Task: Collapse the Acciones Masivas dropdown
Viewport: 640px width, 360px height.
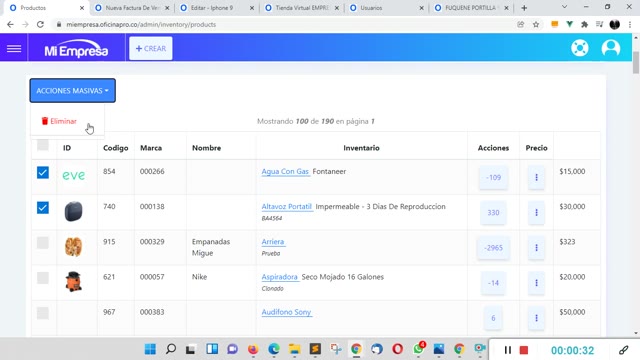Action: tap(73, 91)
